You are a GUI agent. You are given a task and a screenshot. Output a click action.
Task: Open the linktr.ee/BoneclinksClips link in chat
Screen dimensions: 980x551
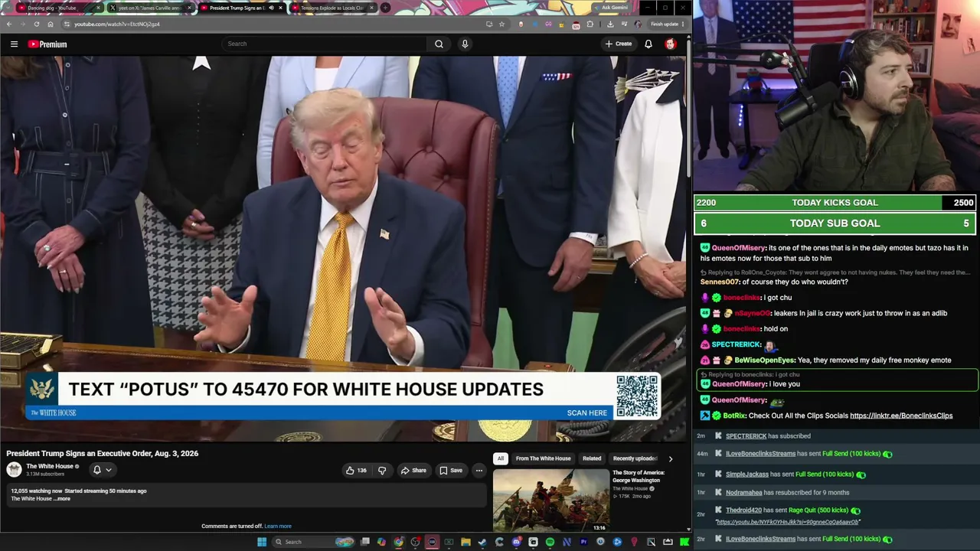click(x=901, y=416)
